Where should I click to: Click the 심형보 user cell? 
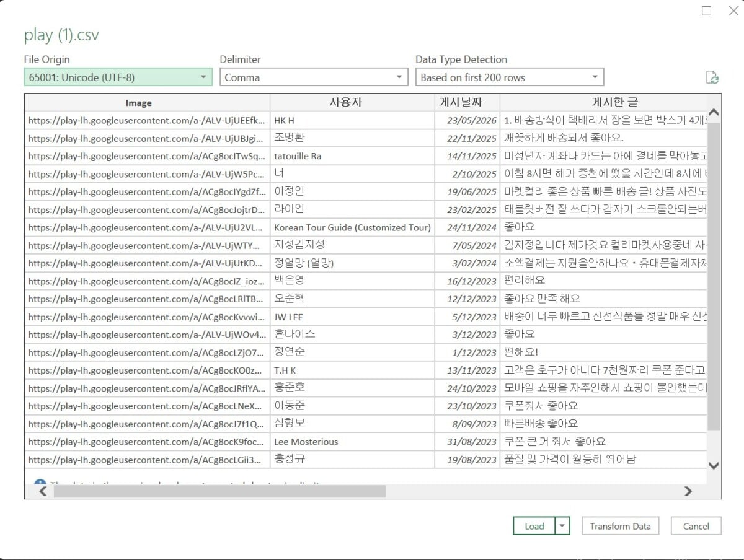coord(353,424)
